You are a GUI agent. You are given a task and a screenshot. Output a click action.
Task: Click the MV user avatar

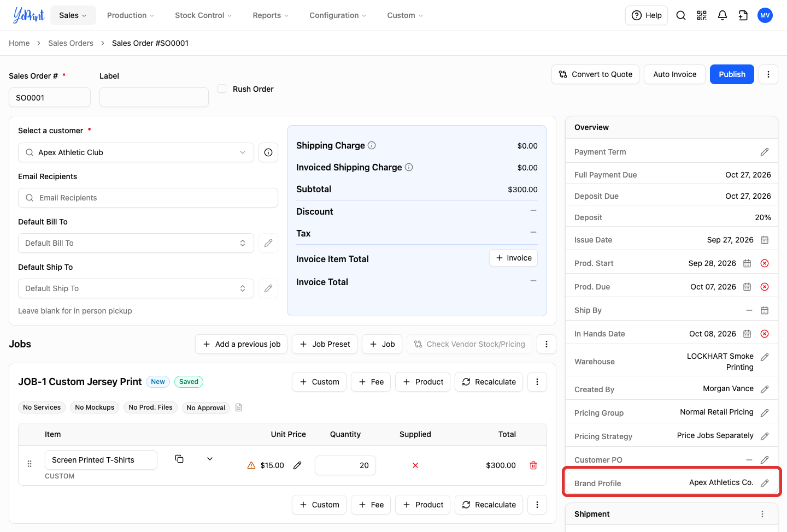pyautogui.click(x=765, y=15)
